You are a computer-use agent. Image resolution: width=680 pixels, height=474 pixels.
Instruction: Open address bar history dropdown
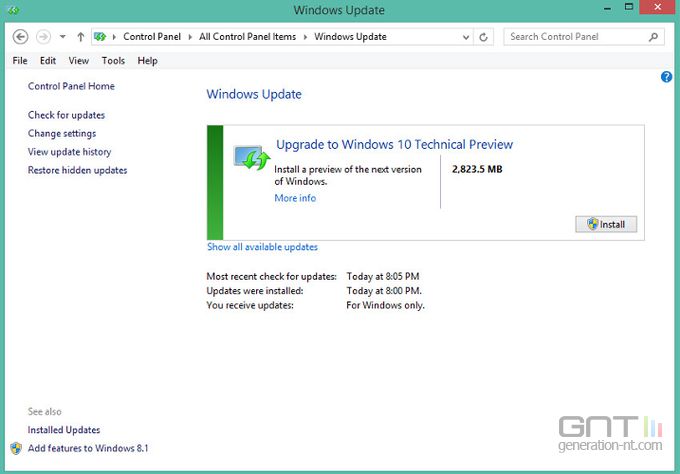click(466, 37)
